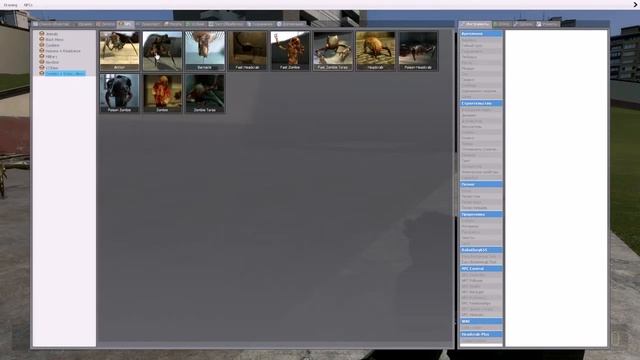Collapse the NPC Control tool section
Screen dimensions: 640x360
(481, 269)
